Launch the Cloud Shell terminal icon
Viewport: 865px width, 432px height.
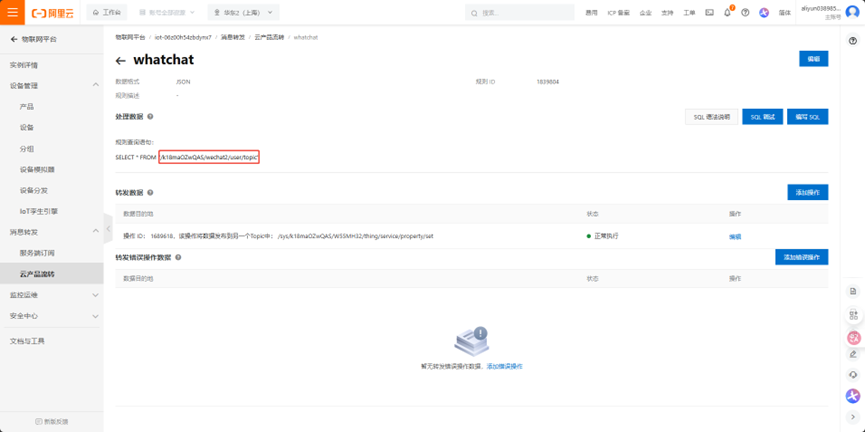coord(709,13)
